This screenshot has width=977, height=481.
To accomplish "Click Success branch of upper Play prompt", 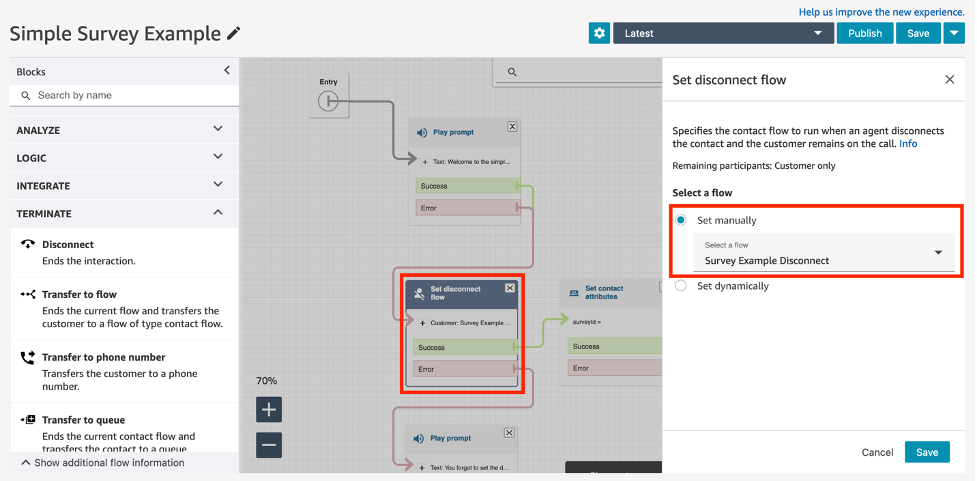I will 466,186.
